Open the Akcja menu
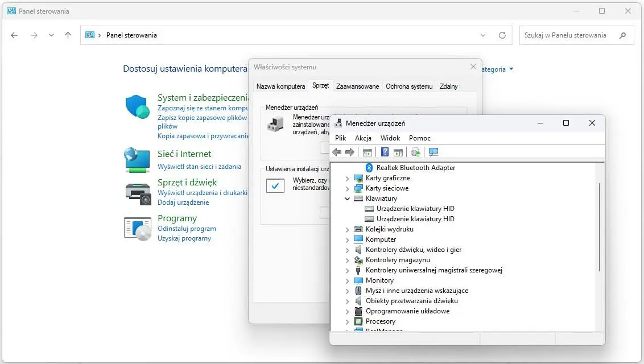The width and height of the screenshot is (644, 364). [x=363, y=138]
